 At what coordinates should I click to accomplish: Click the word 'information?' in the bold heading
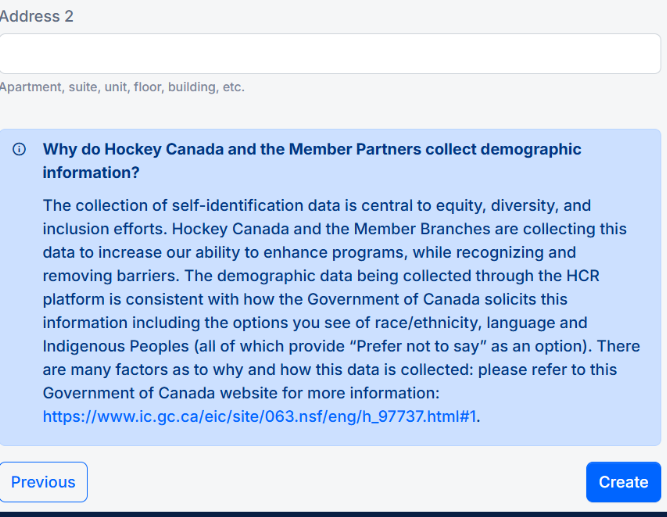pos(91,173)
